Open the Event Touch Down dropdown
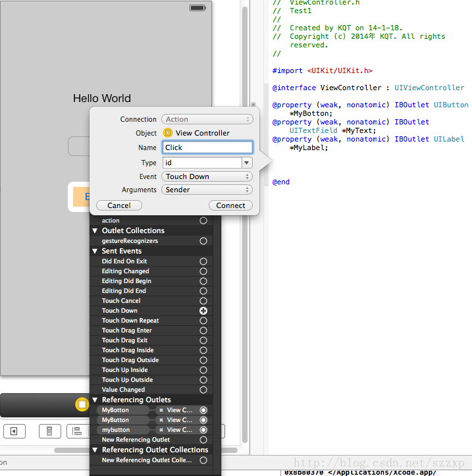This screenshot has height=476, width=472. (207, 176)
